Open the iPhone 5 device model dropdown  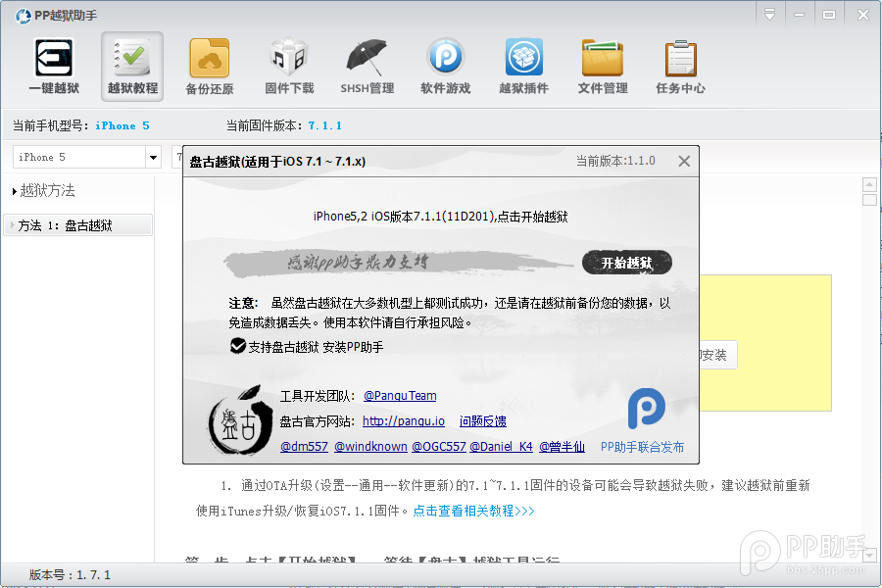pyautogui.click(x=153, y=157)
